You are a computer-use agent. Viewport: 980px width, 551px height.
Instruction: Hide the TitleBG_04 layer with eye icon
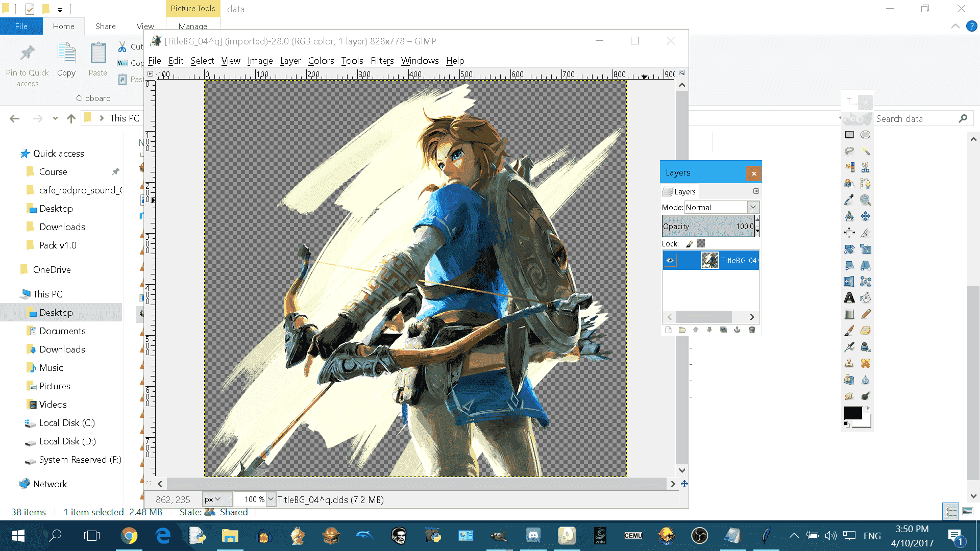tap(670, 260)
